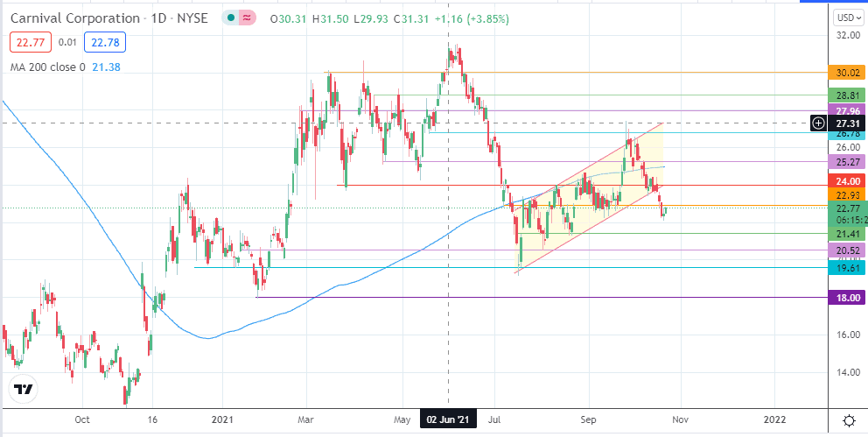The height and width of the screenshot is (437, 868).
Task: Click the black 27.31 crosshair price label
Action: [846, 123]
